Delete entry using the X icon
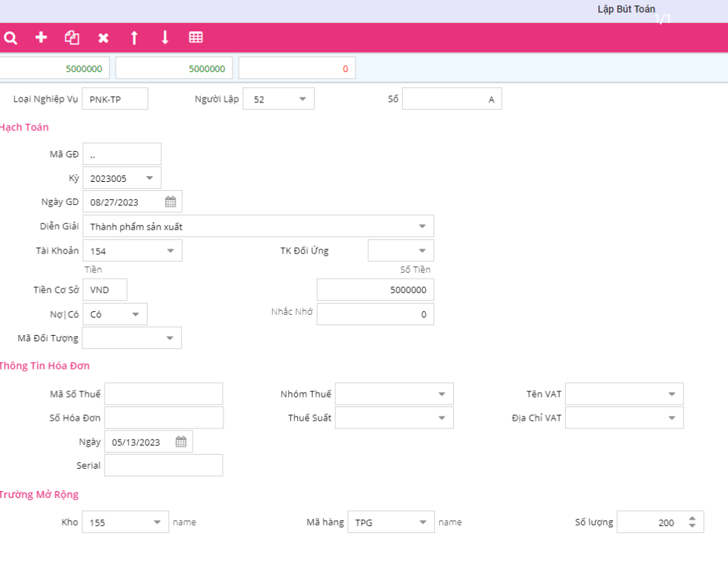This screenshot has height=569, width=728. (x=103, y=38)
